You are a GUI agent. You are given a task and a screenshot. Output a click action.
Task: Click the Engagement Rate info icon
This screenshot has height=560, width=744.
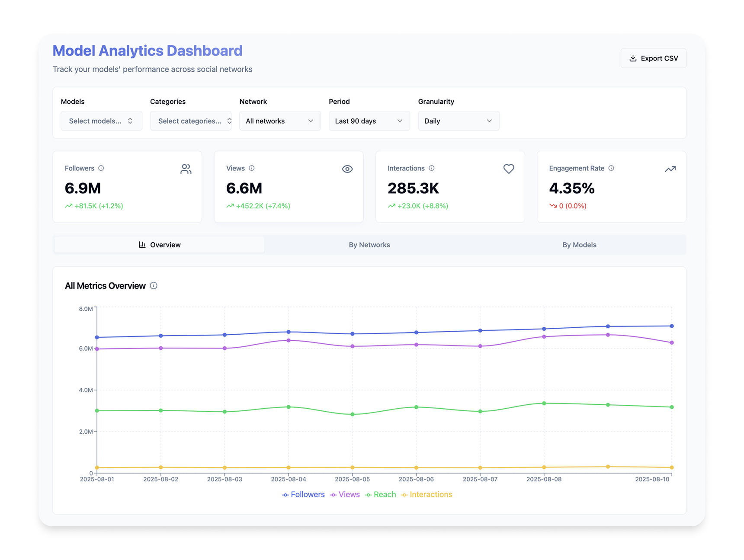click(611, 168)
